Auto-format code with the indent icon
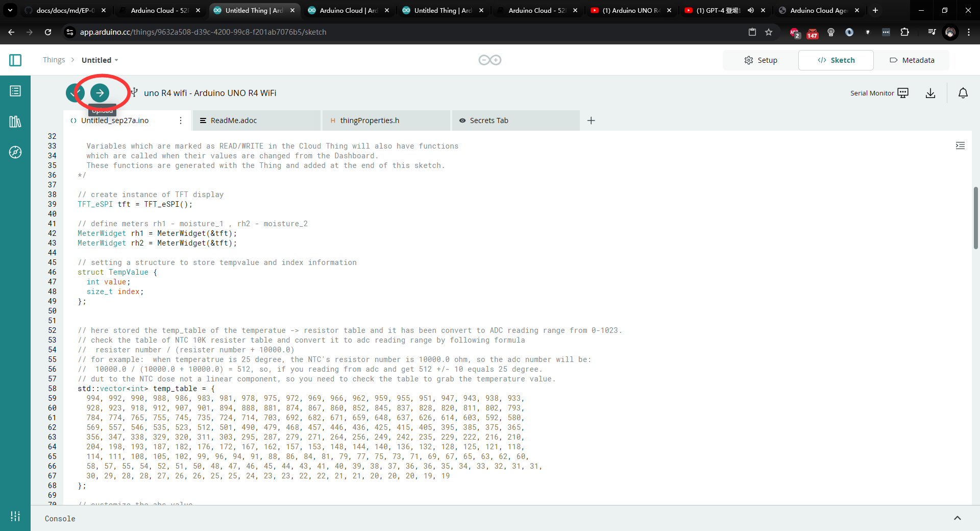Image resolution: width=980 pixels, height=531 pixels. click(960, 146)
